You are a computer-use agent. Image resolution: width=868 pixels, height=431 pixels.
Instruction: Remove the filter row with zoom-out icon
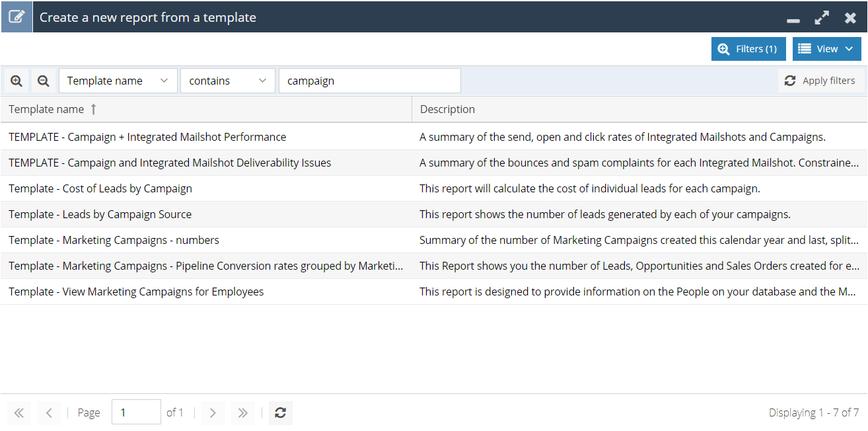click(44, 81)
